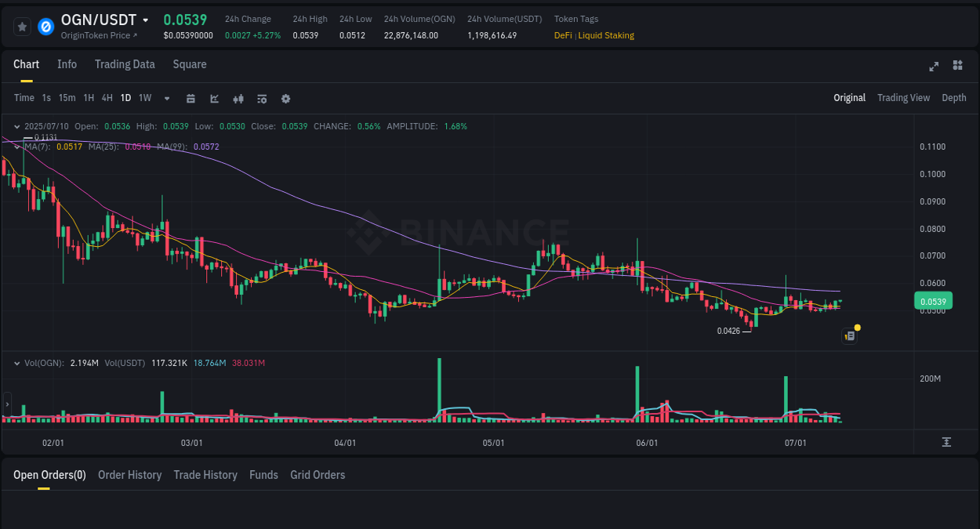
Task: Open the OGN/USDT pair selector dropdown
Action: [x=104, y=20]
